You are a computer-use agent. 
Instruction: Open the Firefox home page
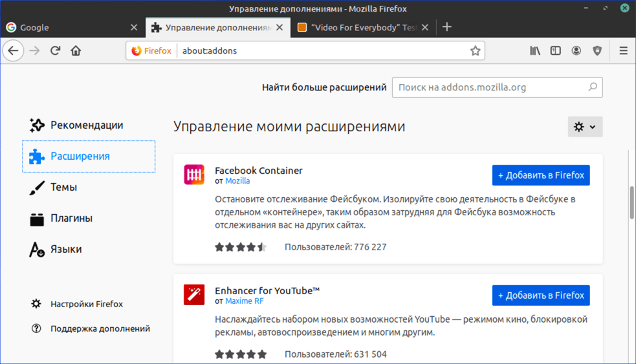point(76,50)
